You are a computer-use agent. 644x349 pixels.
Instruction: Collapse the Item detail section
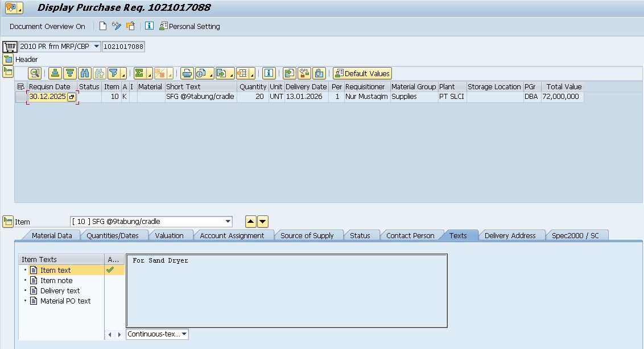pos(8,222)
